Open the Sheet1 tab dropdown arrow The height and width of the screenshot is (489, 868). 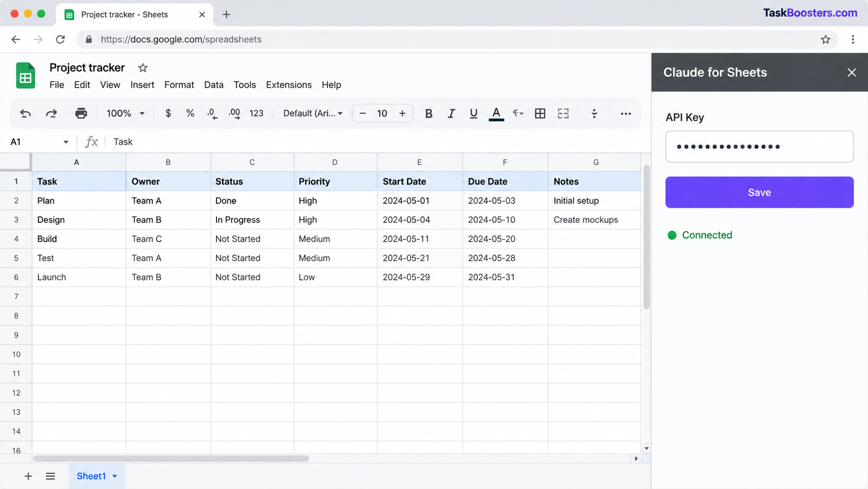[x=115, y=476]
